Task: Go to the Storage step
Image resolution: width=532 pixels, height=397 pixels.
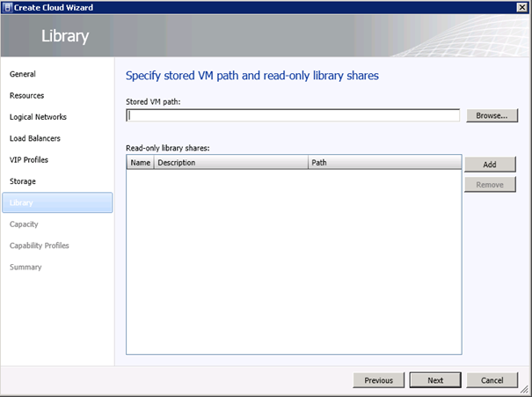Action: pos(22,181)
